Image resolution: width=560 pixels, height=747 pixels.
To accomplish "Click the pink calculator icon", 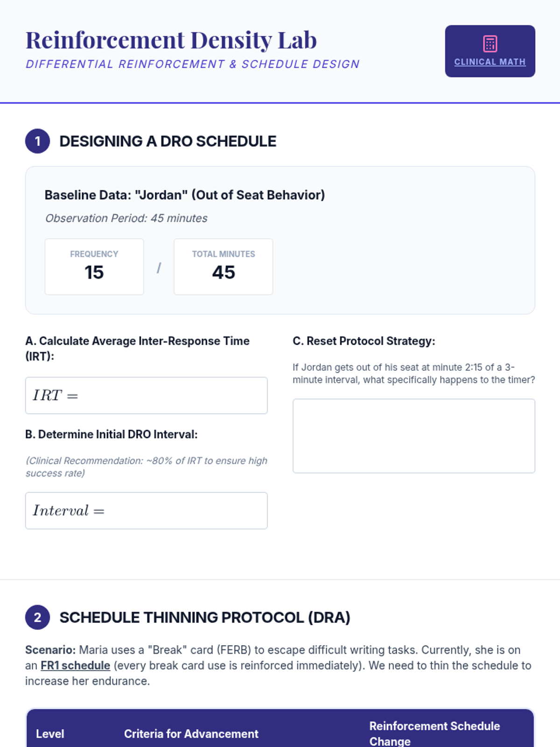I will 490,43.
